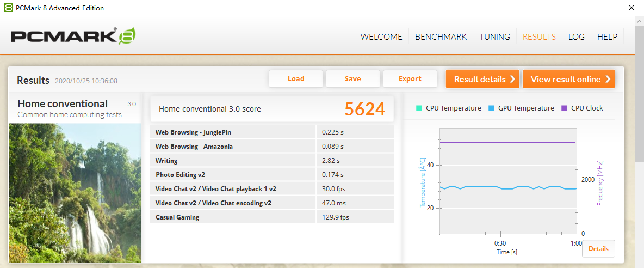Open the LOG tab

pos(577,37)
